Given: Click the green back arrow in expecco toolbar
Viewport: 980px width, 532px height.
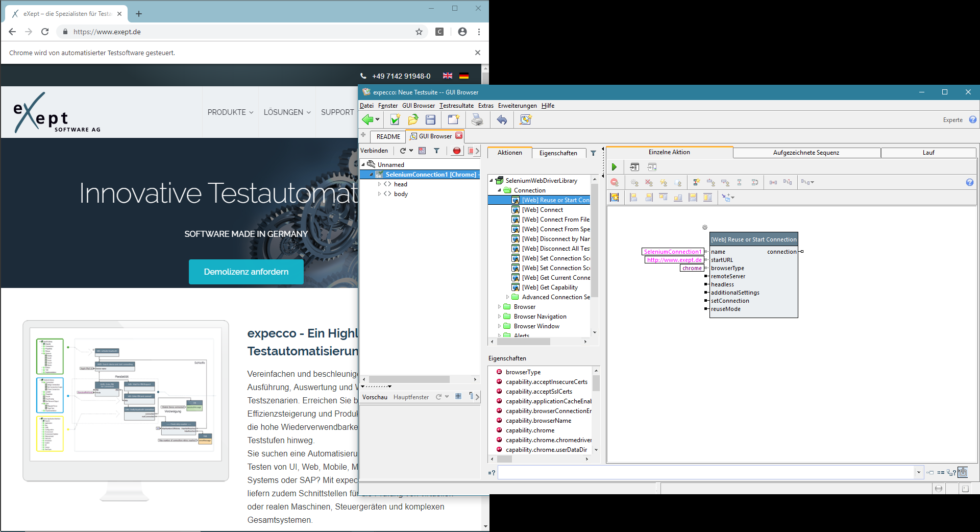Looking at the screenshot, I should pos(367,119).
